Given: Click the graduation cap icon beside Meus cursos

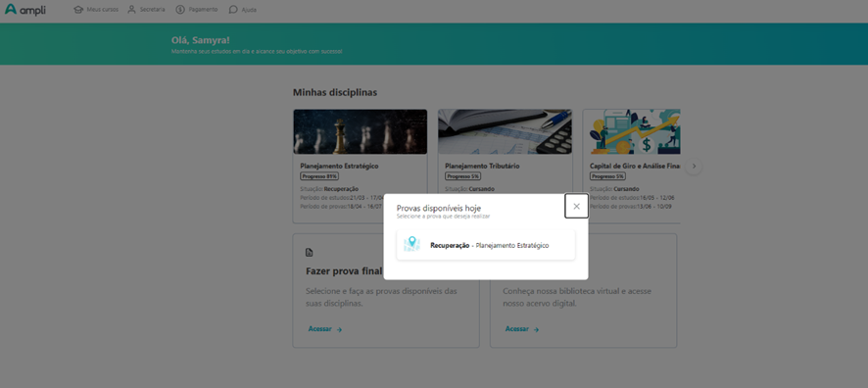Looking at the screenshot, I should point(78,10).
